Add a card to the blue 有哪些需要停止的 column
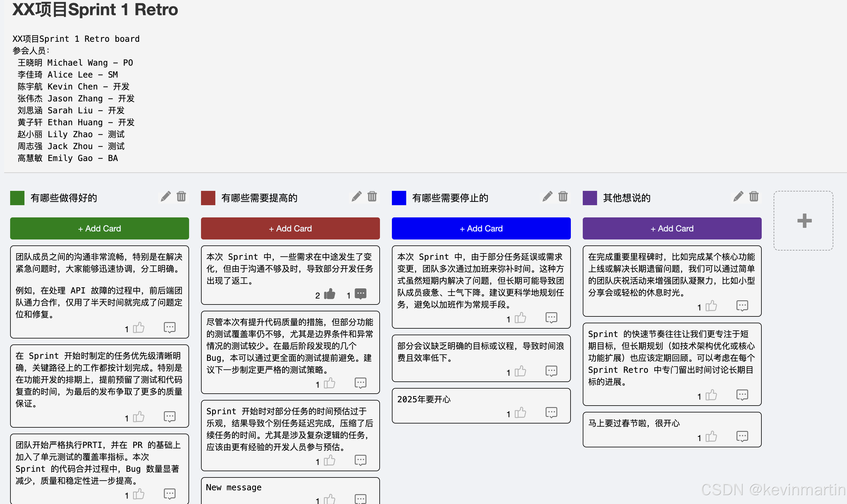The width and height of the screenshot is (847, 504). [x=481, y=228]
